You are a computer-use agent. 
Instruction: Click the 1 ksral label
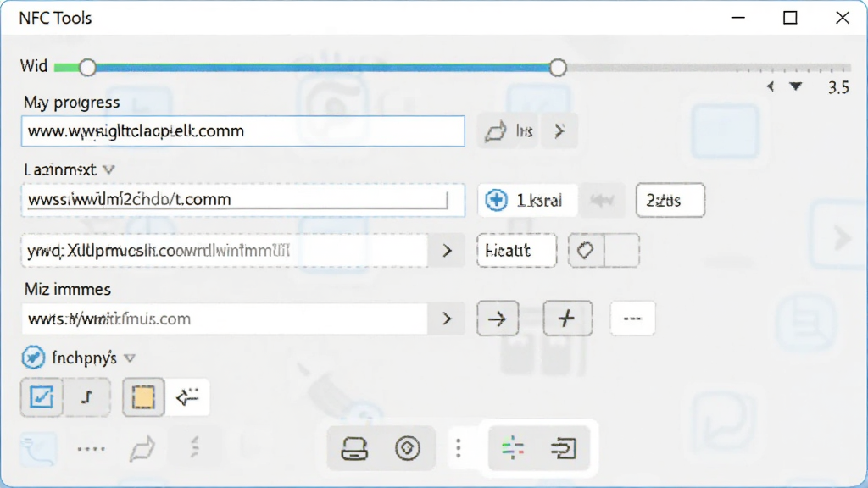[x=538, y=200]
